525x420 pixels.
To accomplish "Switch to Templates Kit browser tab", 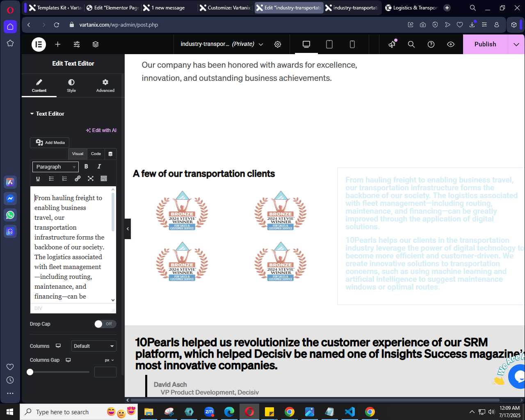I will coord(55,8).
